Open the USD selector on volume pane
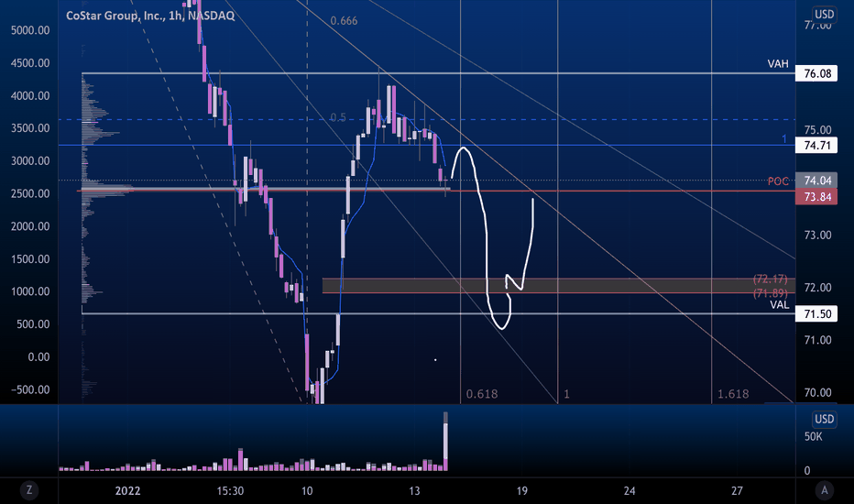This screenshot has width=854, height=504. pos(824,419)
